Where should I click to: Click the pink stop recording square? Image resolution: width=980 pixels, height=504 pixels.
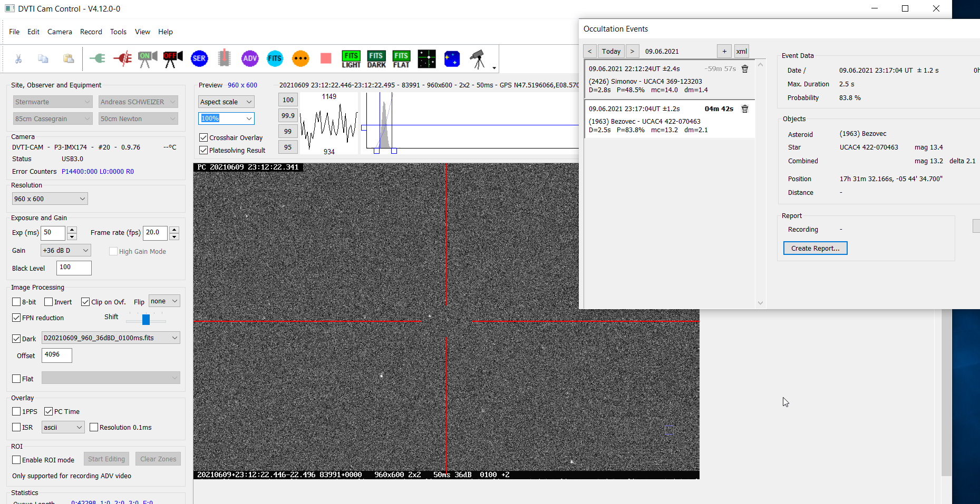pyautogui.click(x=326, y=58)
